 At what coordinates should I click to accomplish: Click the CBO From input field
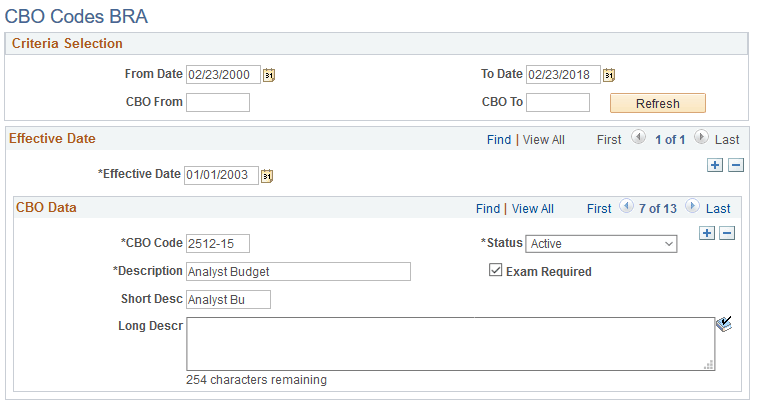218,102
